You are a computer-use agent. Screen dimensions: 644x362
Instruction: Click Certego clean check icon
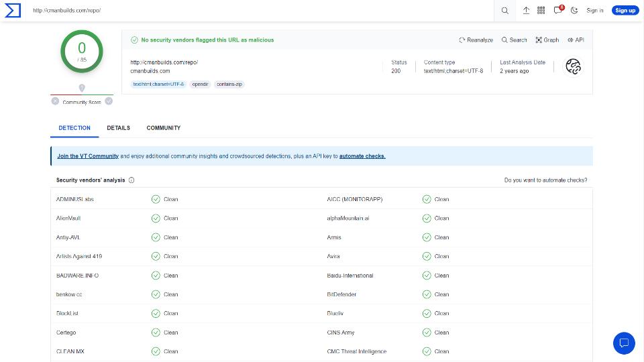click(x=156, y=333)
